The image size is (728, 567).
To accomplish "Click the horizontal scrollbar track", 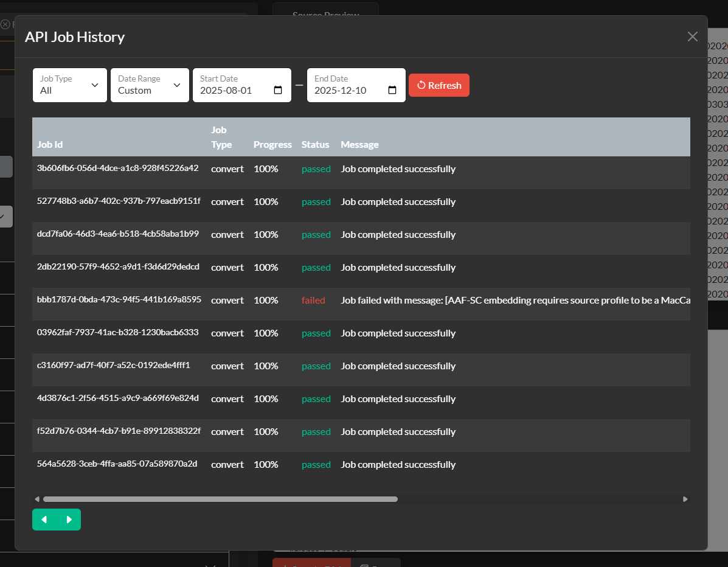I will point(243,499).
